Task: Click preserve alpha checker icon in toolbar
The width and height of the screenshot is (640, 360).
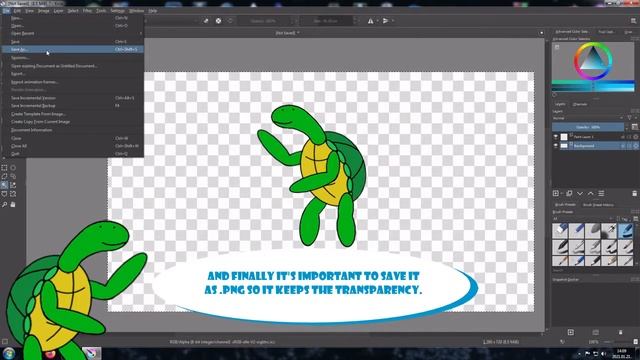Action: [x=218, y=21]
